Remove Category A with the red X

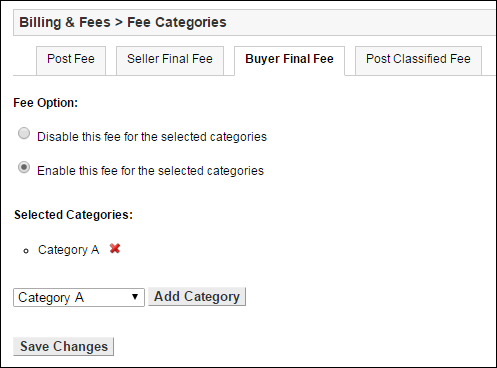pos(115,248)
